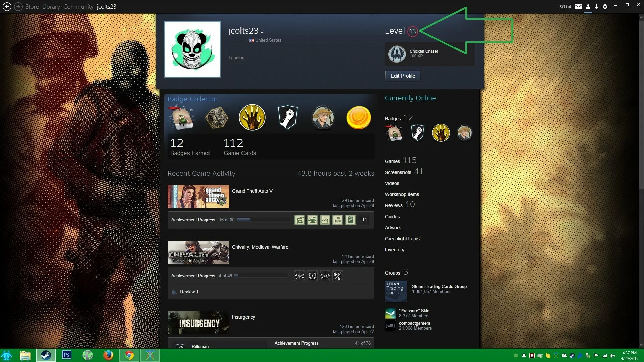
Task: Click the +11 more achievements box
Action: [x=363, y=220]
